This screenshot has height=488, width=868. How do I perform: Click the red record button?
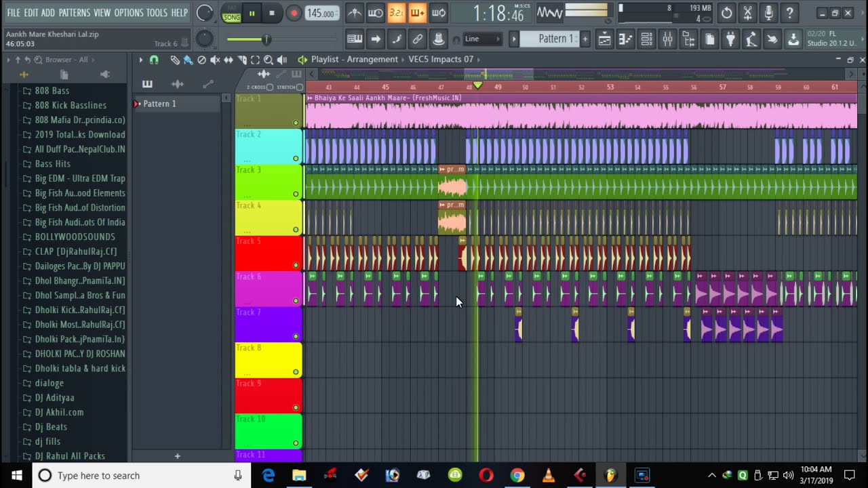click(293, 13)
